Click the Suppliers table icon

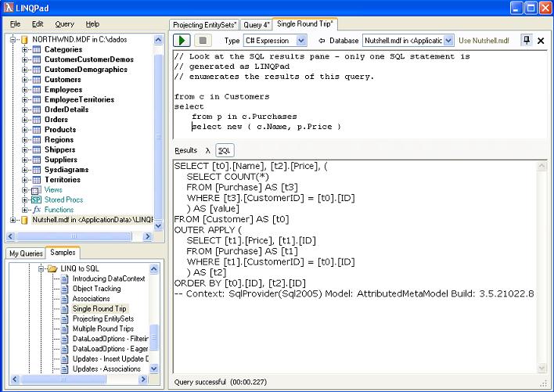(x=37, y=160)
